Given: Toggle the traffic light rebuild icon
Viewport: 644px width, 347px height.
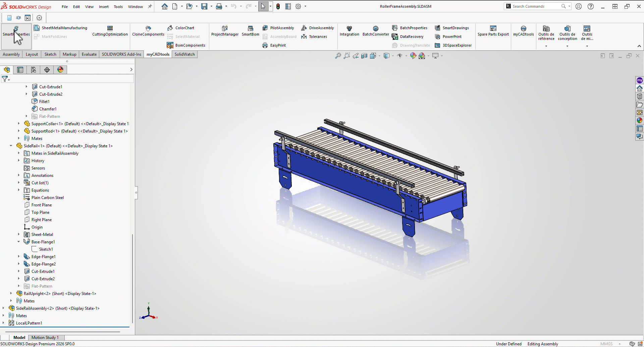Looking at the screenshot, I should click(278, 6).
